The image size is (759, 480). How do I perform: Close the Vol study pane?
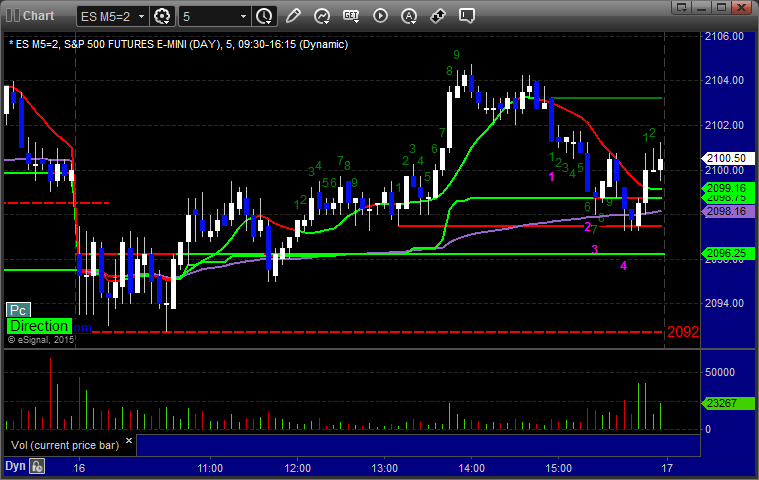tap(129, 440)
